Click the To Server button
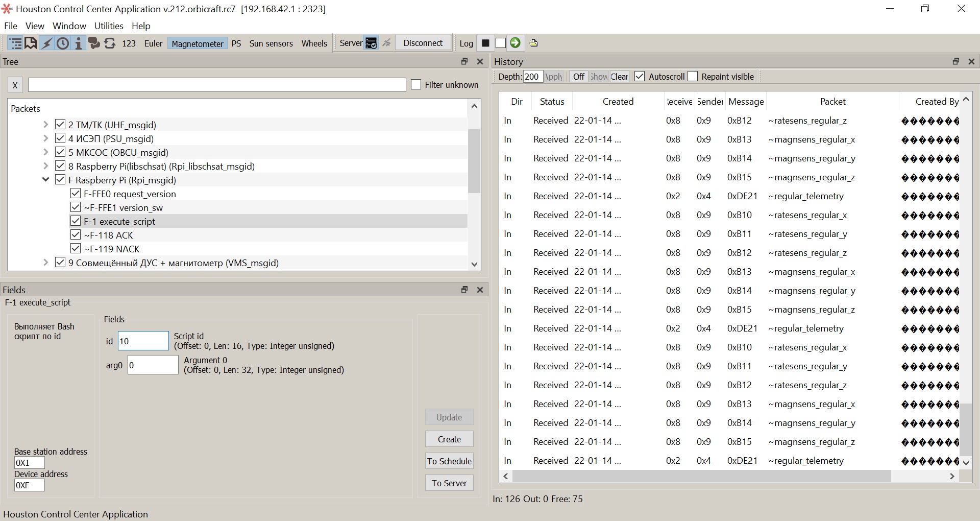 (x=449, y=483)
